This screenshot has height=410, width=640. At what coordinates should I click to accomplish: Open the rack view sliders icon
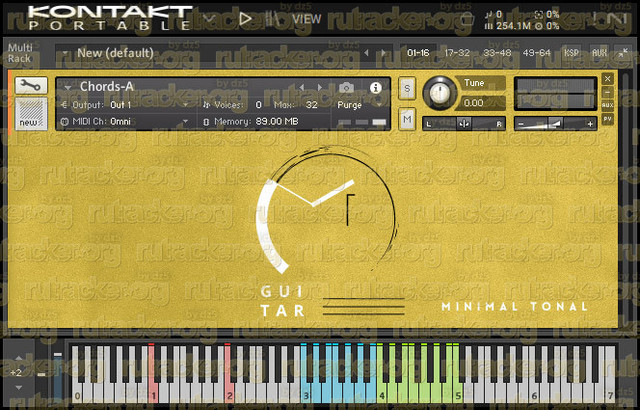[271, 19]
